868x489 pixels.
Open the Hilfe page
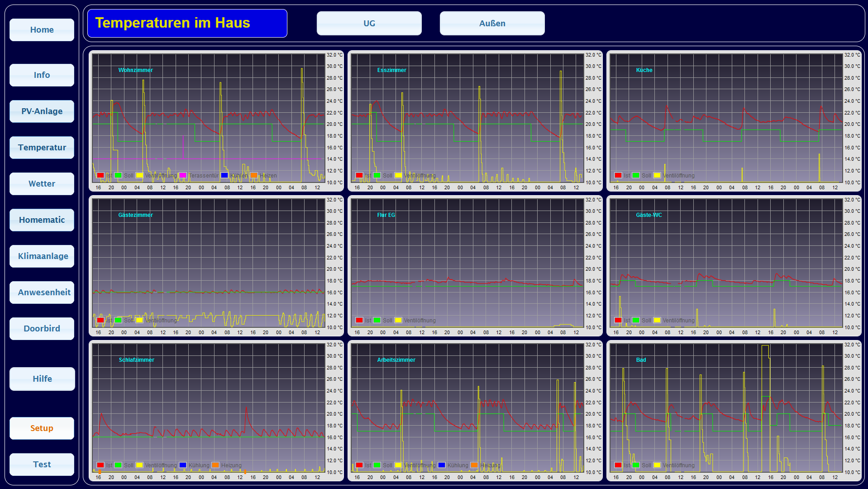tap(42, 379)
